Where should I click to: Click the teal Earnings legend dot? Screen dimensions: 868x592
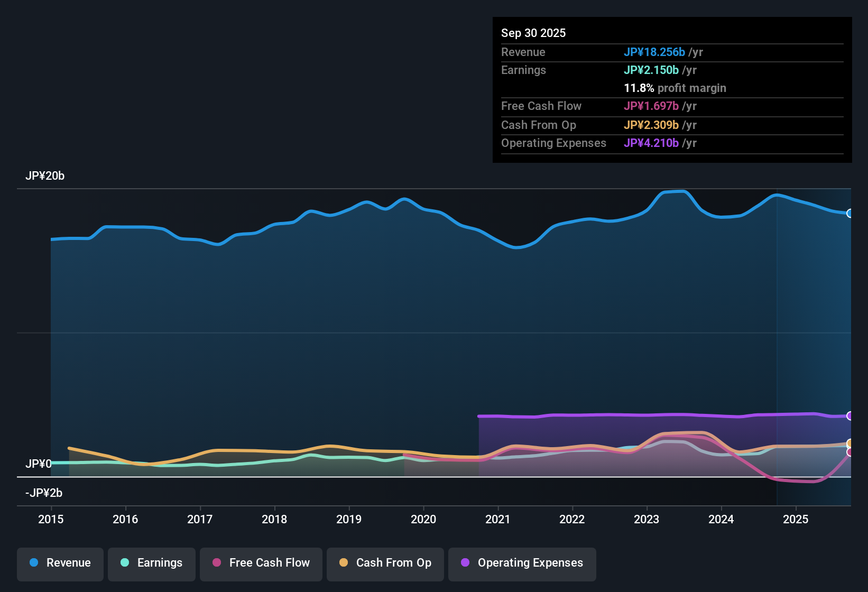tap(125, 563)
